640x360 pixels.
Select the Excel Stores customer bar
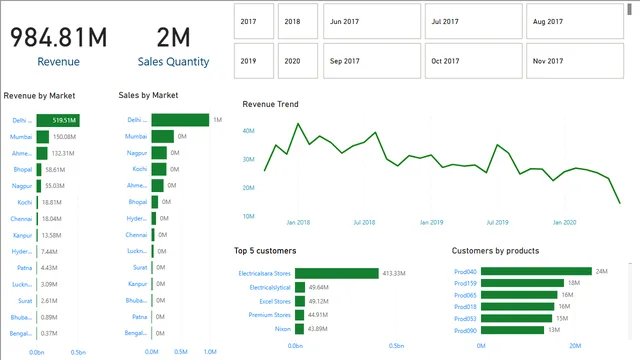[300, 301]
